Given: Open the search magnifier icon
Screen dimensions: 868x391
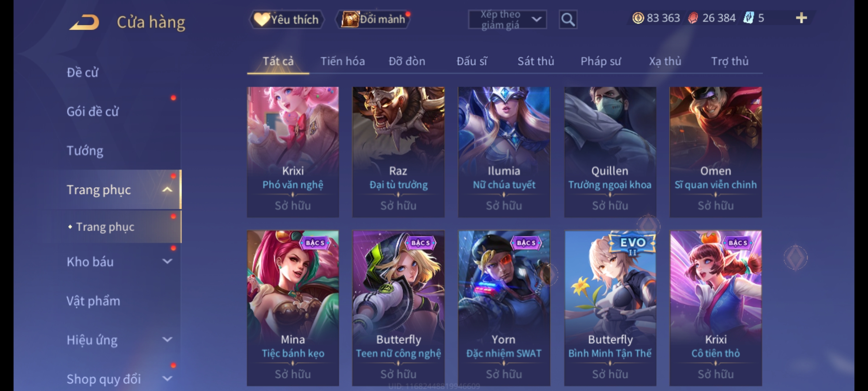Looking at the screenshot, I should [x=568, y=20].
